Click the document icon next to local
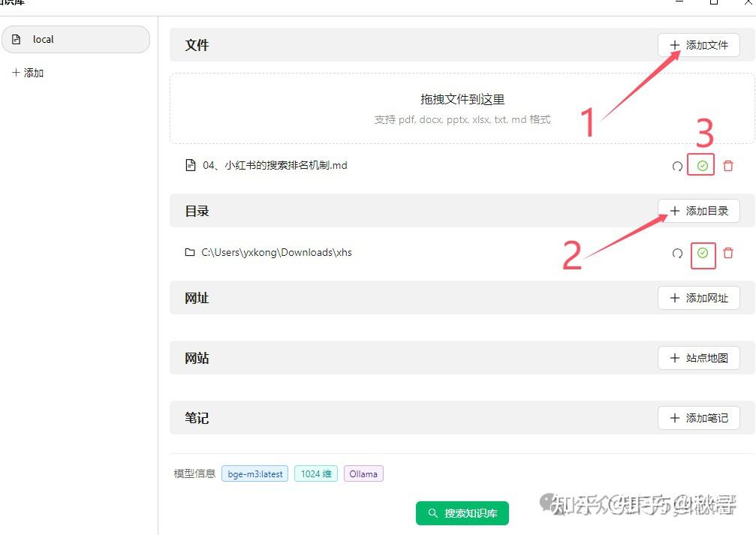 (16, 40)
